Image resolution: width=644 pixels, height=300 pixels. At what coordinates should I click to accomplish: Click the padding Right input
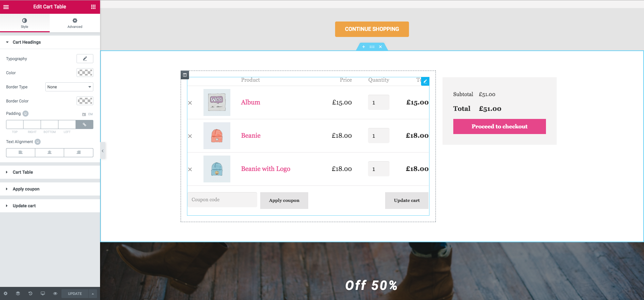click(x=32, y=125)
